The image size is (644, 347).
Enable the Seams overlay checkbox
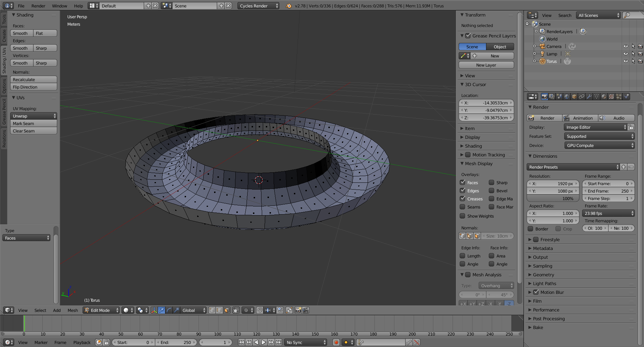463,207
